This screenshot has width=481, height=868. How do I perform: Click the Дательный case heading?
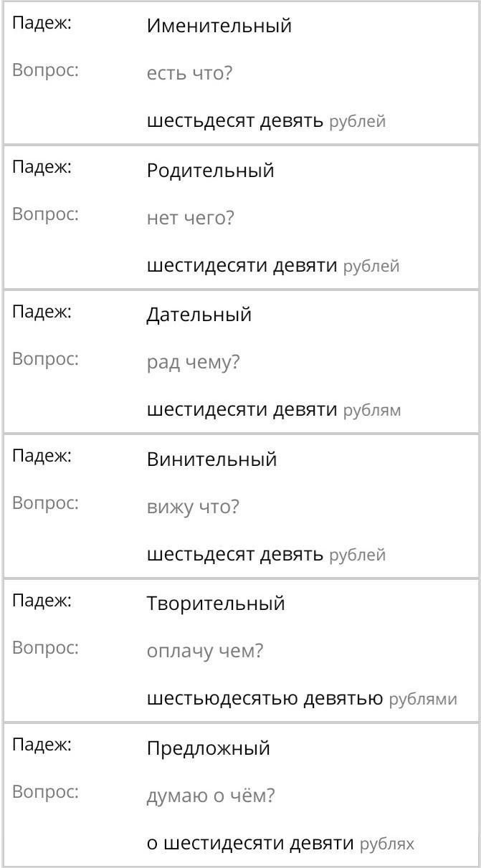199,315
